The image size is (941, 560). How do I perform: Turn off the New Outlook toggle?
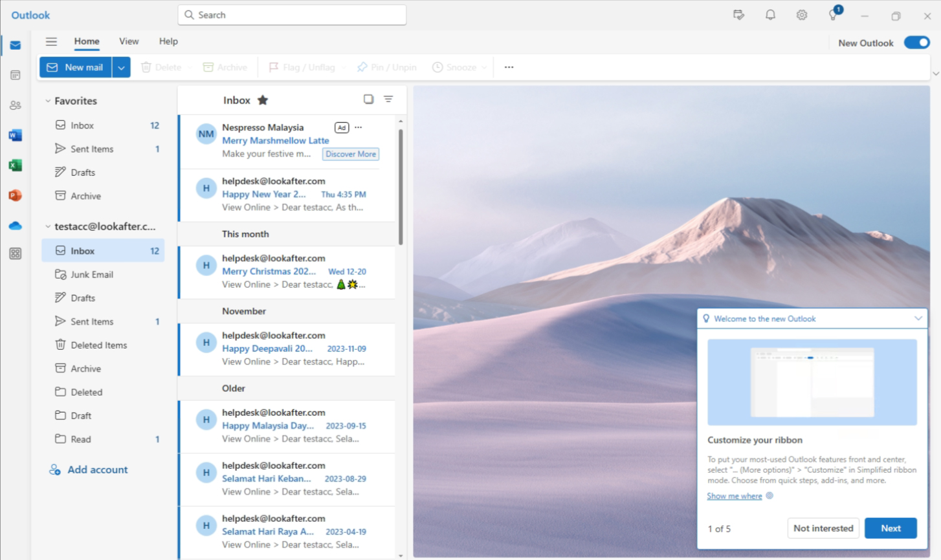pyautogui.click(x=916, y=43)
